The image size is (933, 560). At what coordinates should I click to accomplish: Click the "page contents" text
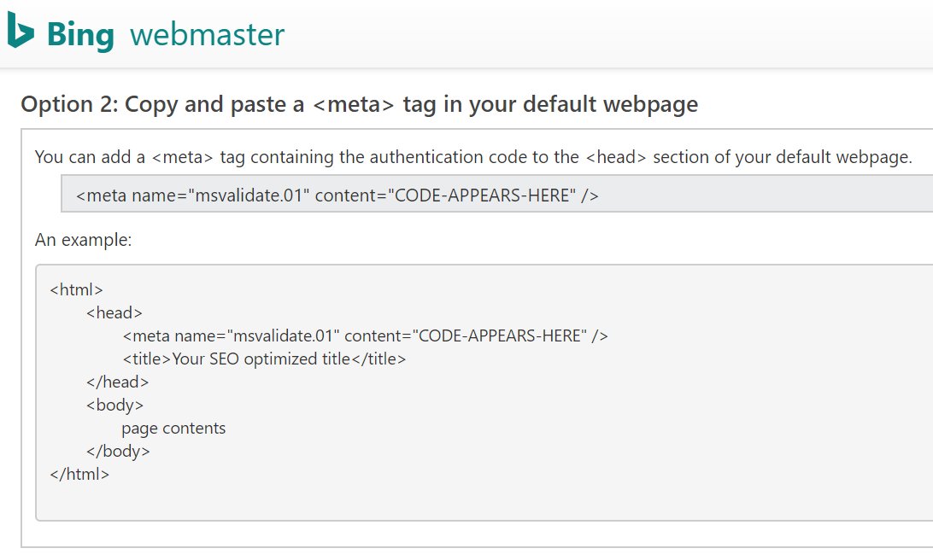(173, 428)
